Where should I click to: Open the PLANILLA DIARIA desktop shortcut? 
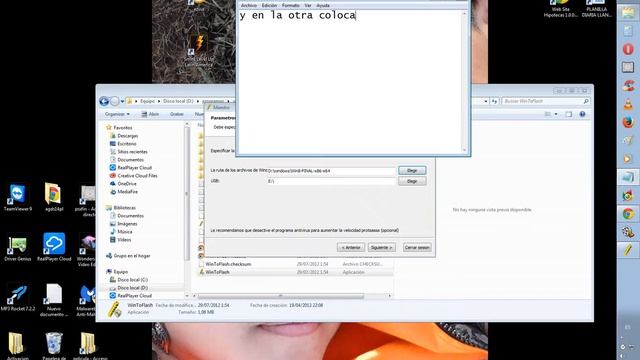[596, 9]
